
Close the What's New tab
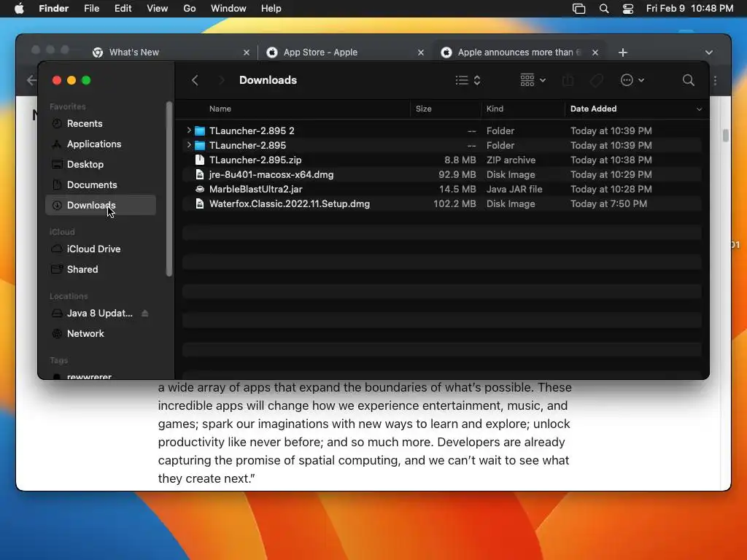(247, 52)
